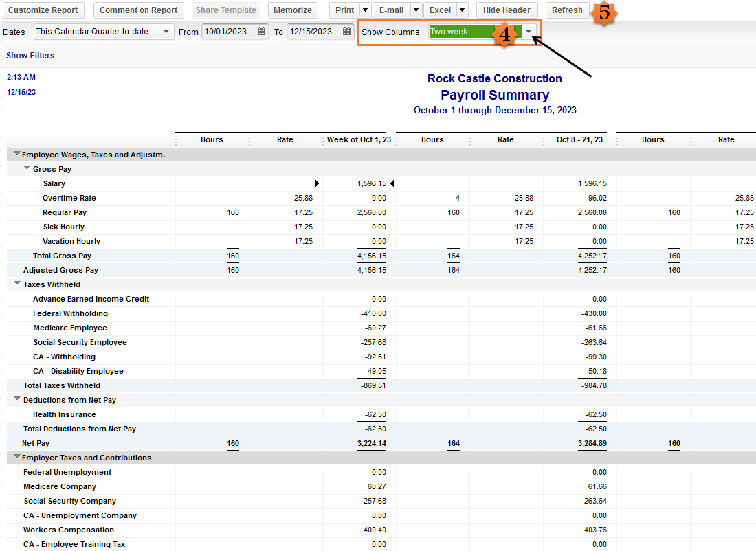Select the Sick Hourly row label
Image resolution: width=756 pixels, height=551 pixels.
(64, 227)
